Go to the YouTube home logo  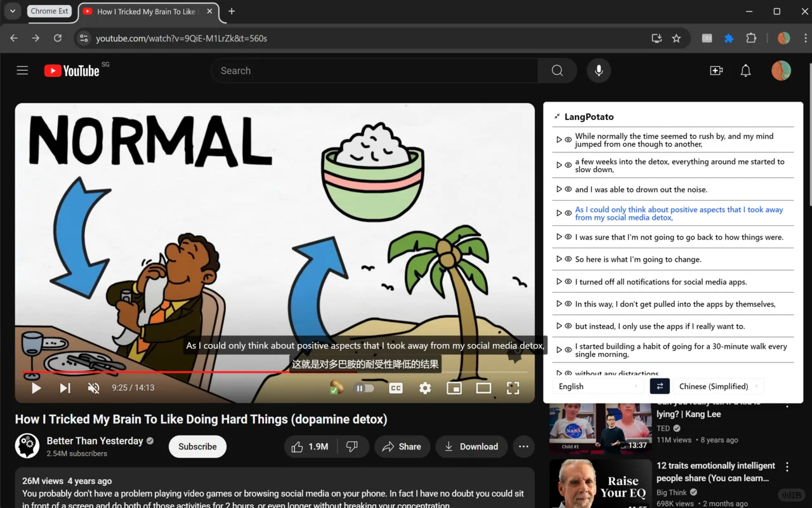72,70
